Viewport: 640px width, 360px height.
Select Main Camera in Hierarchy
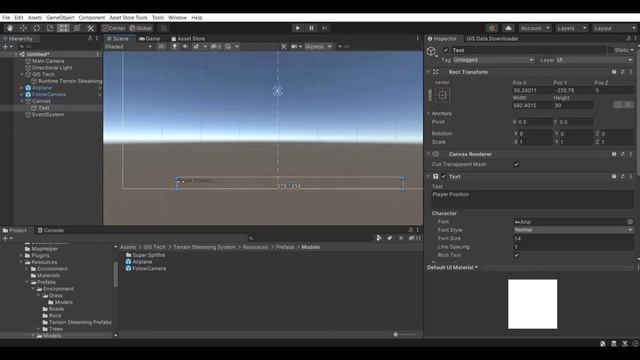click(x=48, y=61)
